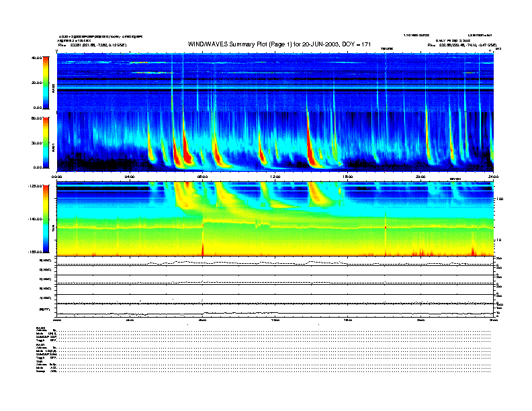This screenshot has height=411, width=532.
Task: Click the -155.00 label on TNR scale
Action: tap(35, 252)
